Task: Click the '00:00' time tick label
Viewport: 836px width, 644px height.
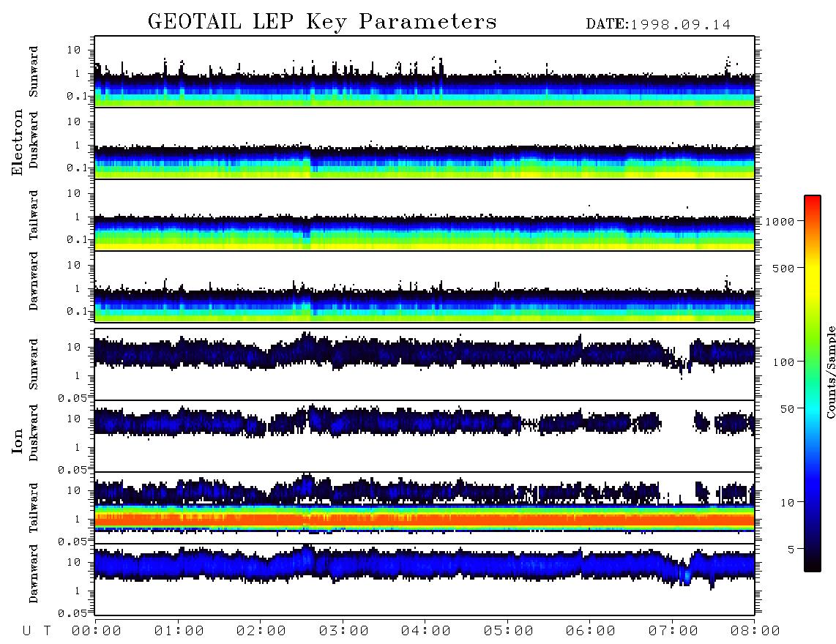Action: pyautogui.click(x=97, y=632)
